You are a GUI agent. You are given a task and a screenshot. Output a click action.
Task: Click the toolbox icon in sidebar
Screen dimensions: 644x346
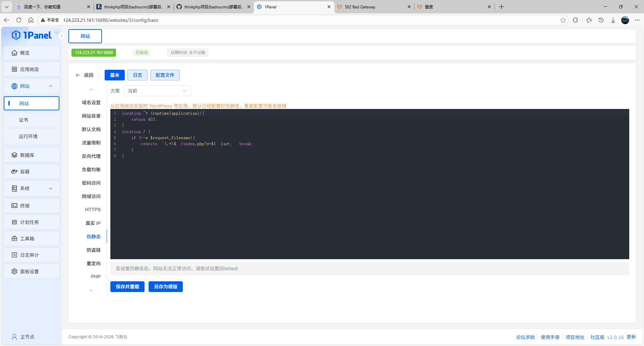(14, 239)
